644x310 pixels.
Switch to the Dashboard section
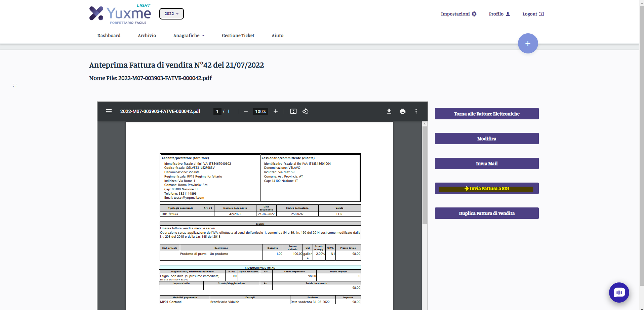pyautogui.click(x=109, y=35)
